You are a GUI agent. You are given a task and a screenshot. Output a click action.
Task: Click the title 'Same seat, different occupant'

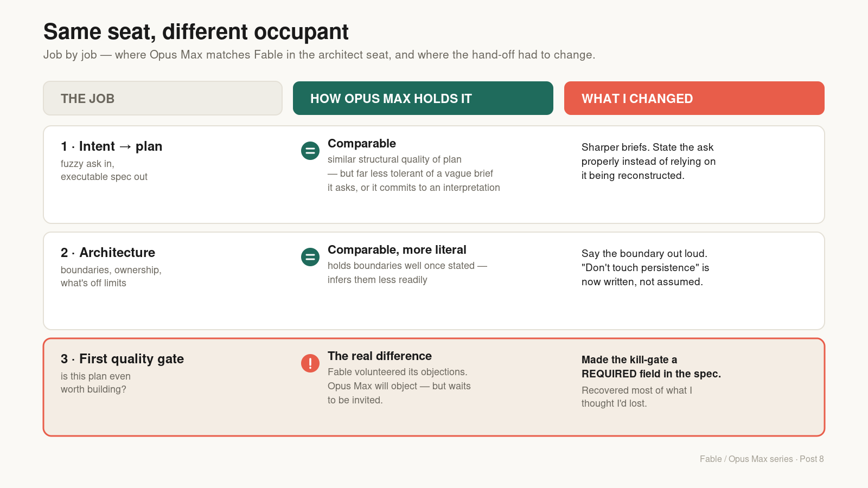(196, 32)
